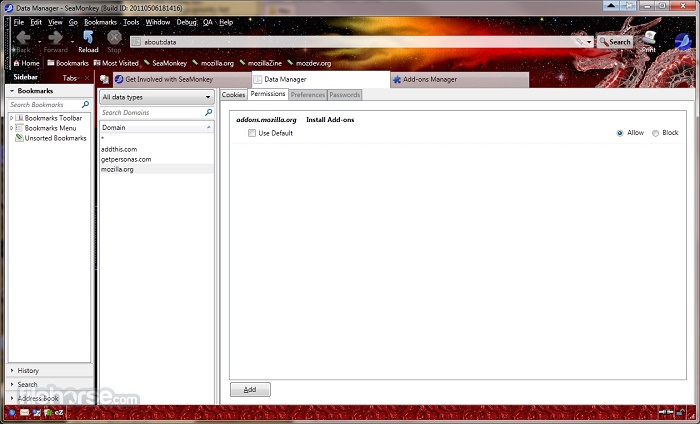This screenshot has height=424, width=700.
Task: Enable the Use Default checkbox
Action: click(x=252, y=133)
